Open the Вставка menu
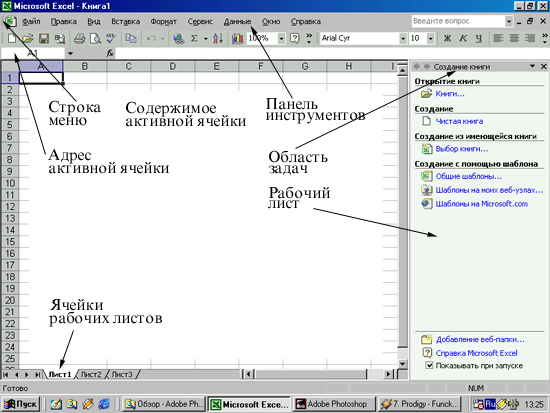This screenshot has width=550, height=413. (126, 22)
